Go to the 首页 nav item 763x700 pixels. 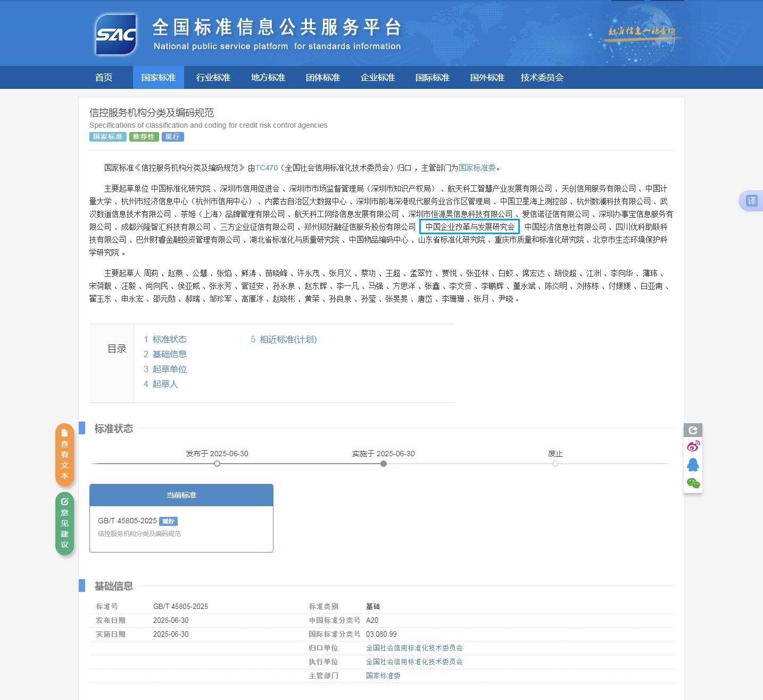(x=104, y=78)
